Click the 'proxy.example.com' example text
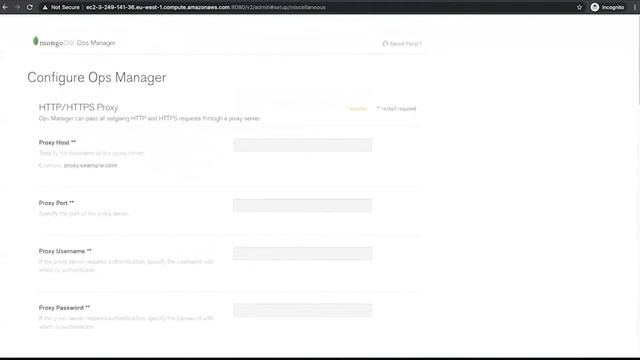Viewport: 640px width, 360px height. tap(90, 165)
